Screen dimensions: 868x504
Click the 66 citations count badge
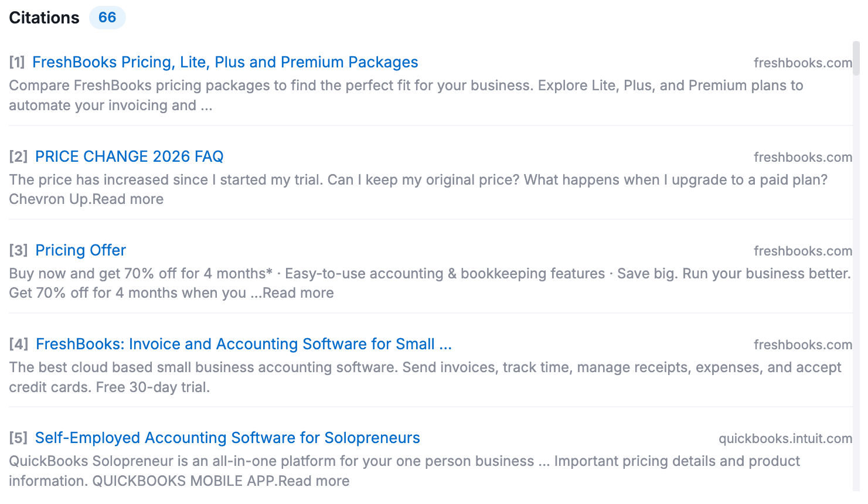tap(107, 18)
